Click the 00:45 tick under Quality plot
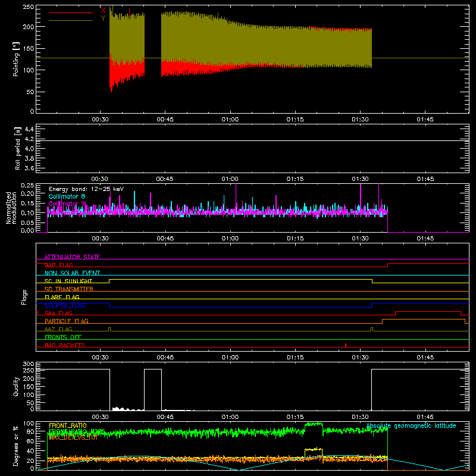 (x=165, y=417)
